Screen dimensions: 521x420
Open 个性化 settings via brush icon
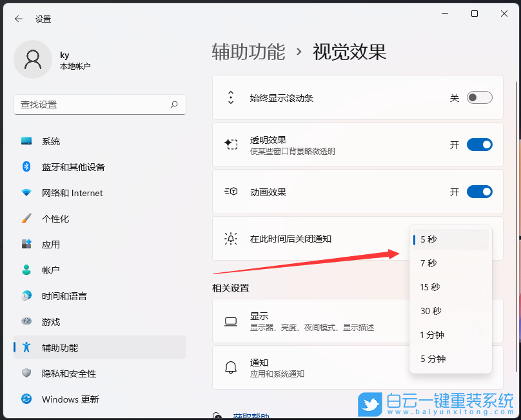26,218
